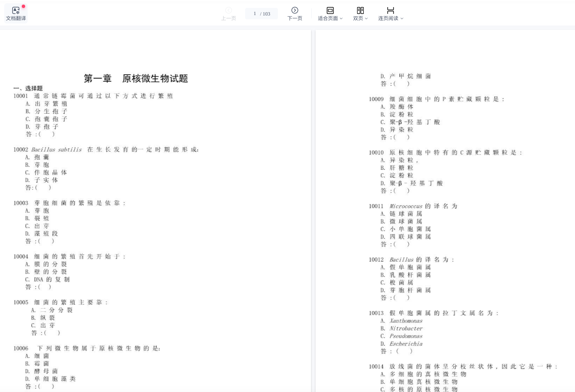Screen dimensions: 575x392
Task: Expand the 双页 dropdown chevron
Action: (366, 18)
